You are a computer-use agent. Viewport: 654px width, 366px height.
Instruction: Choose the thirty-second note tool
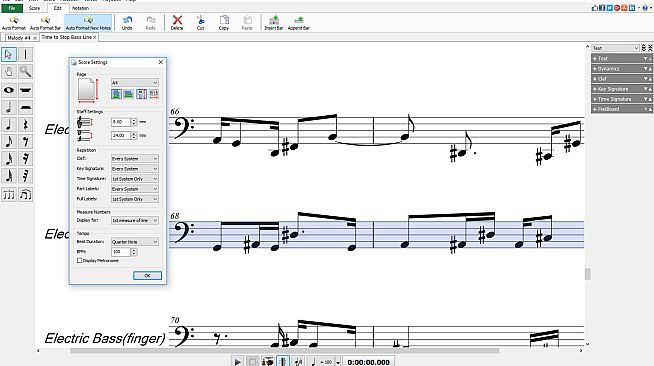coord(9,176)
